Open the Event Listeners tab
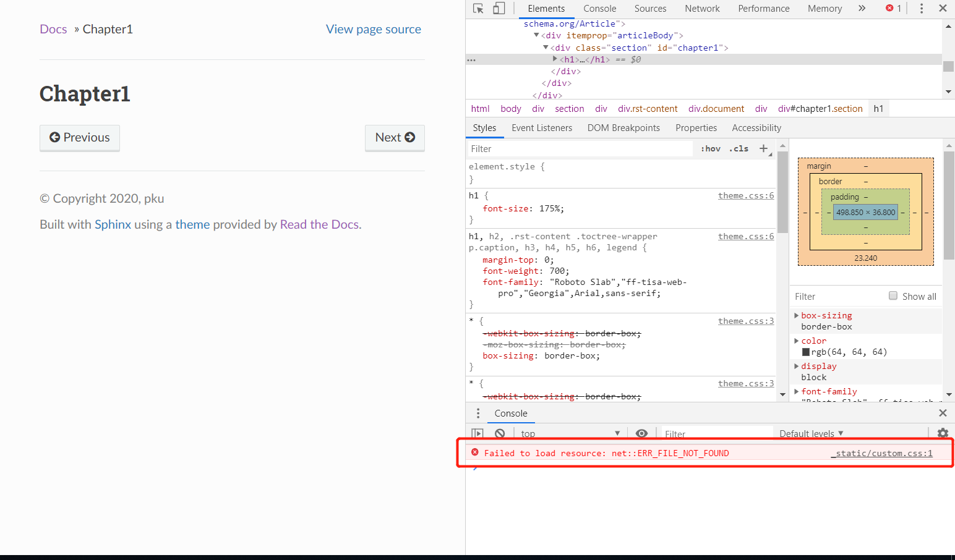 point(542,128)
